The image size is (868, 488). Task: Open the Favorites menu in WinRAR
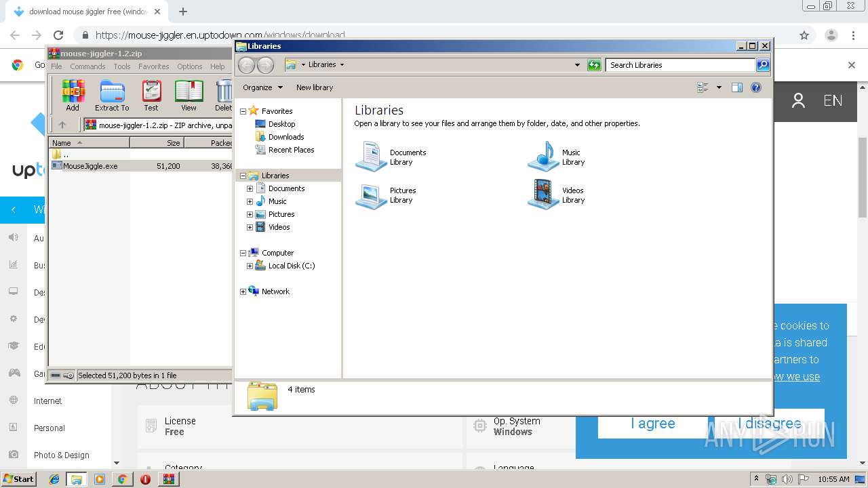click(x=154, y=66)
